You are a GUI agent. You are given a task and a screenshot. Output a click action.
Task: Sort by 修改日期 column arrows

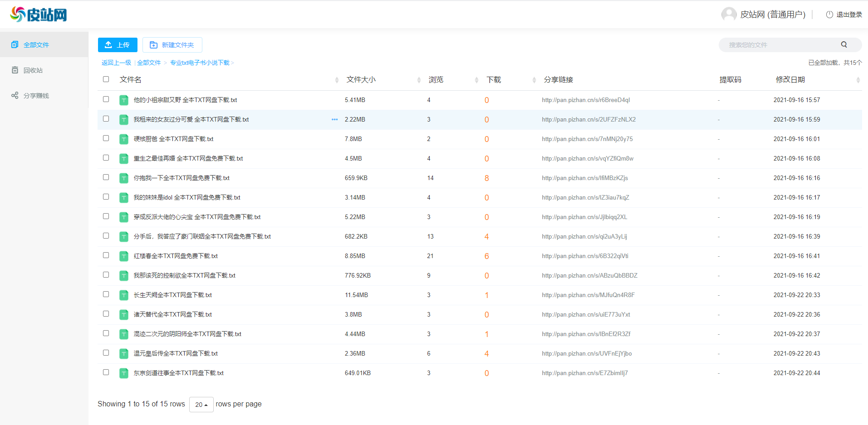pos(858,80)
